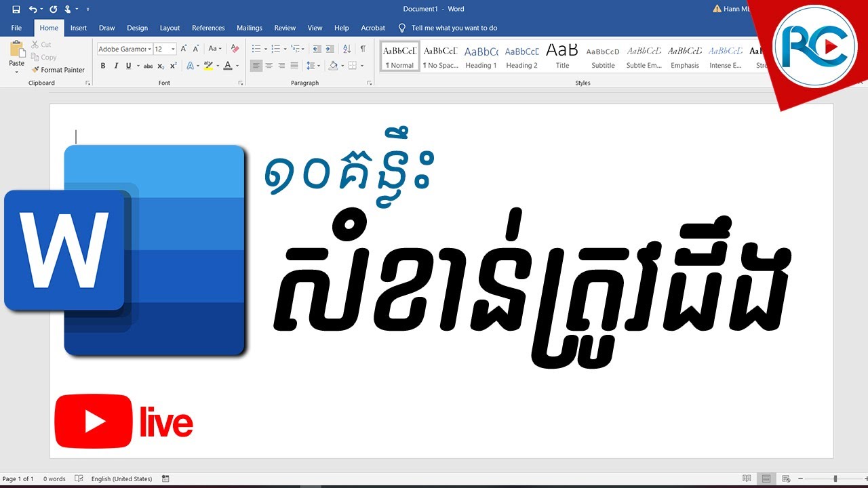This screenshot has width=868, height=488.
Task: Click the Align Right icon
Action: point(281,66)
